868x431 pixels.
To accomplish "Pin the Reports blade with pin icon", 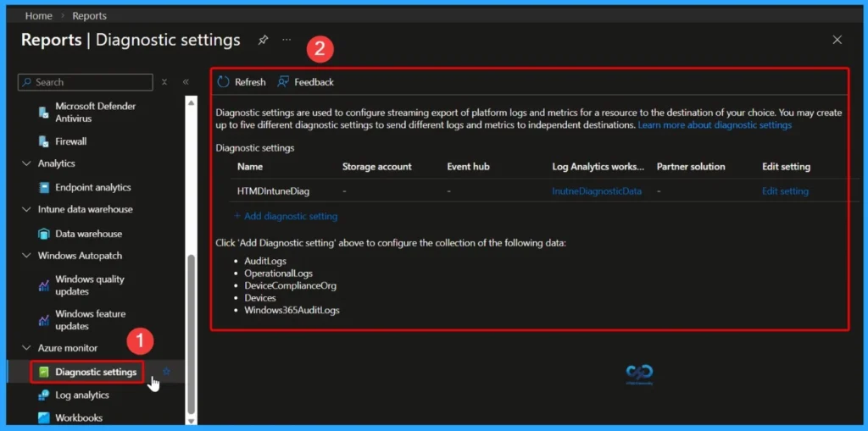I will pos(264,40).
